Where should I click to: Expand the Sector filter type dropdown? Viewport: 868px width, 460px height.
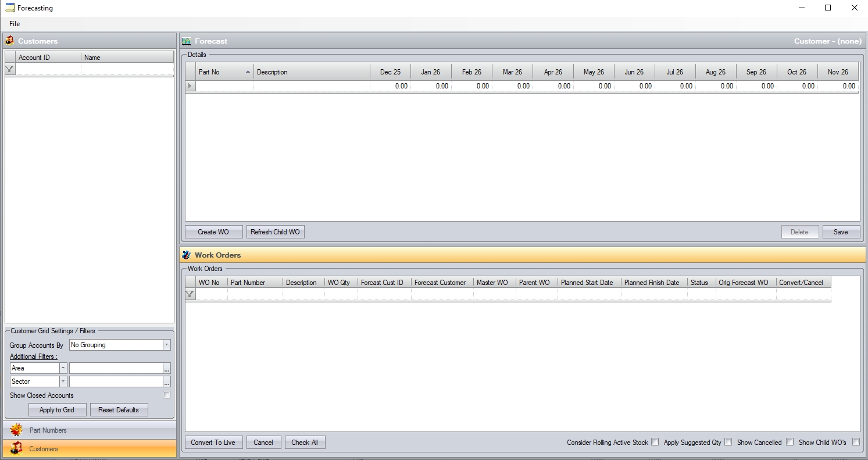(x=63, y=381)
